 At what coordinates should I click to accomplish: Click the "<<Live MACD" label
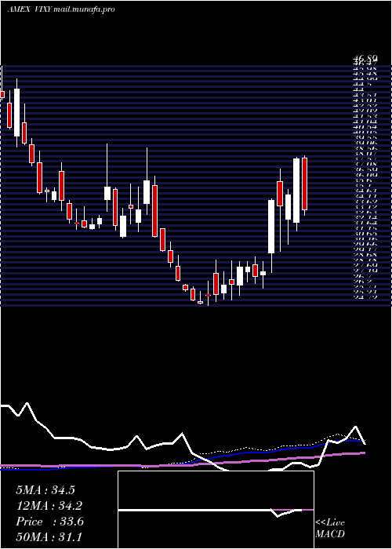[330, 529]
